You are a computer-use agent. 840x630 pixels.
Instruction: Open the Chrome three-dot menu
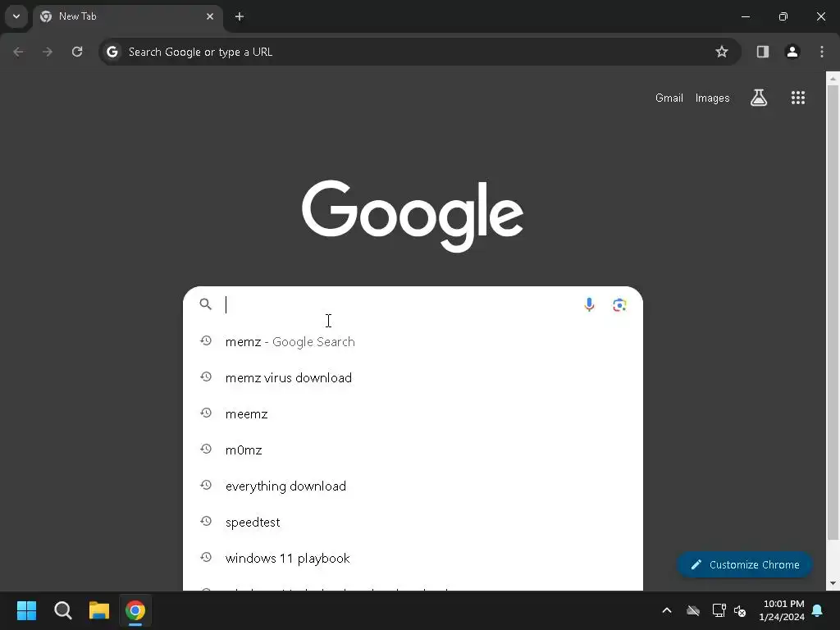tap(822, 52)
